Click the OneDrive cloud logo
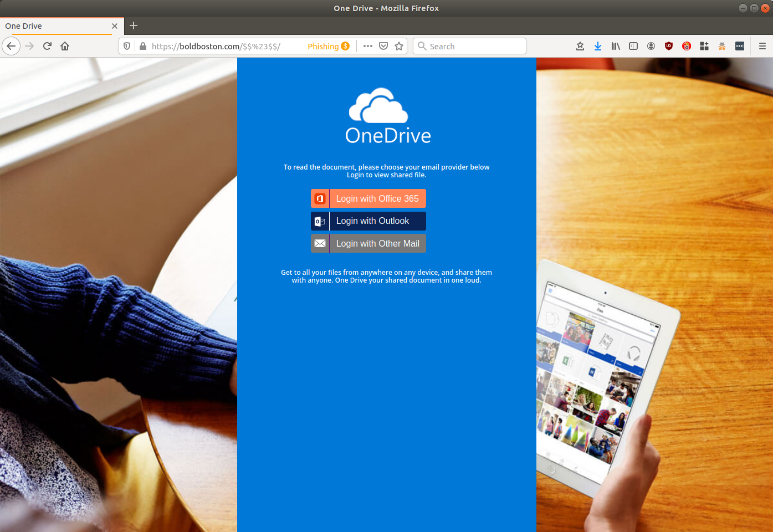Image resolution: width=773 pixels, height=532 pixels. pos(378,105)
